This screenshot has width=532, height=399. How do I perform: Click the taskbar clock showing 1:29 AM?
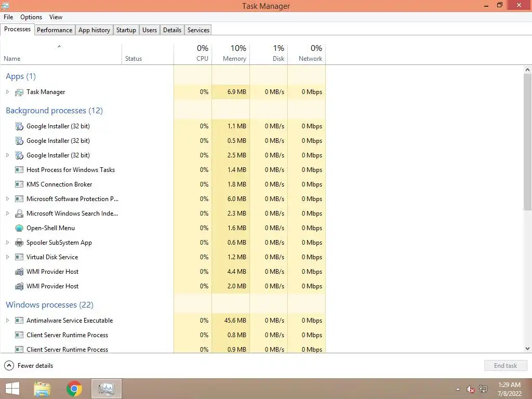pos(509,389)
